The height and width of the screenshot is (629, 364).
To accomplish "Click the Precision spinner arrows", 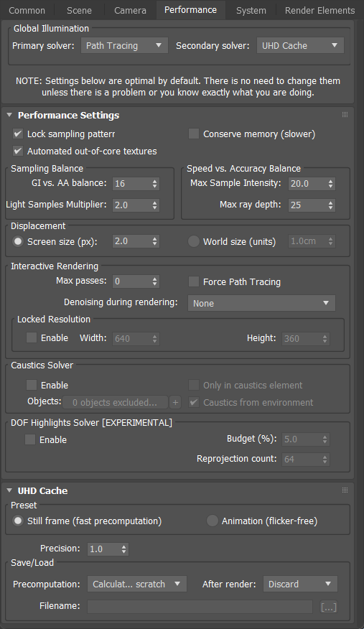I will [124, 549].
